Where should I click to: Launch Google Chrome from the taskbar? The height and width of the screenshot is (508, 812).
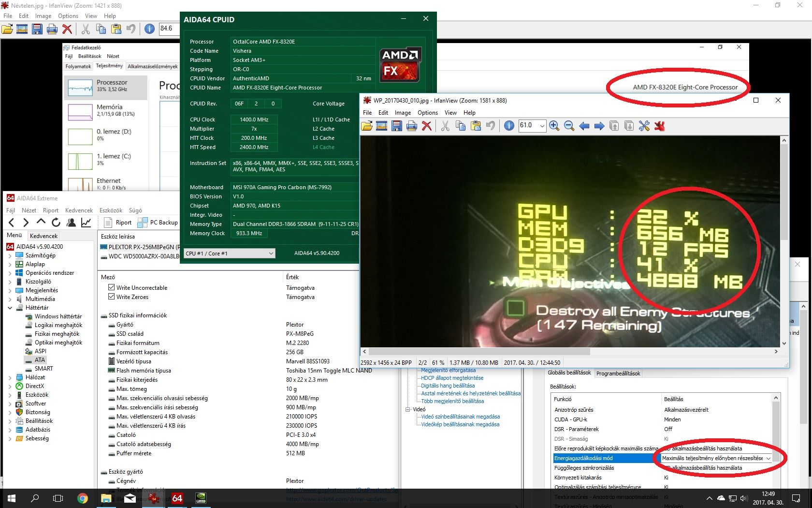83,498
